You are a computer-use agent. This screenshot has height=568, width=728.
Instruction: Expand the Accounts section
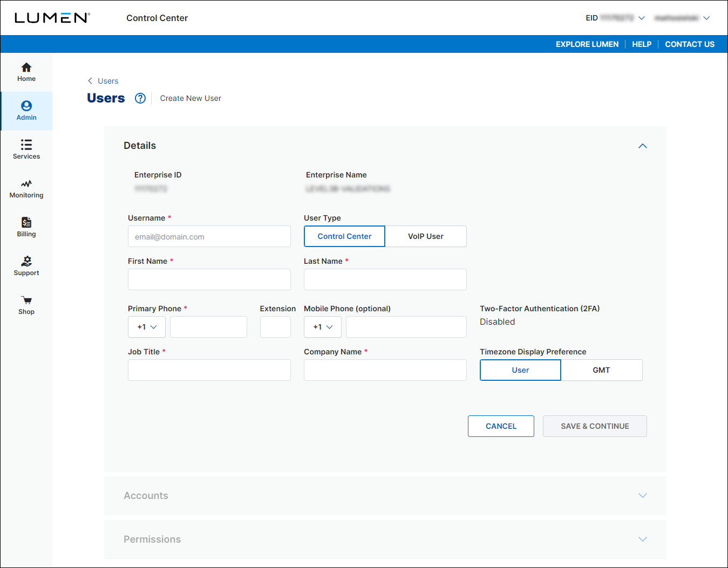pyautogui.click(x=643, y=495)
